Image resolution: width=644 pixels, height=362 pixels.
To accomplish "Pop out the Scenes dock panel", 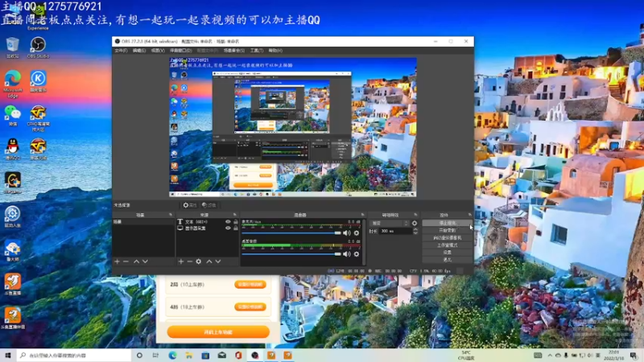I will click(x=171, y=215).
